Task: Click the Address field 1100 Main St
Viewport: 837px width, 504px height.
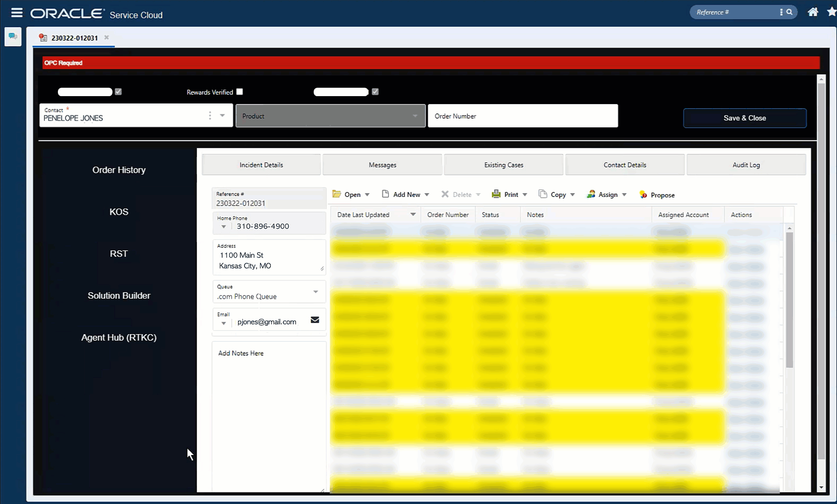Action: (269, 257)
